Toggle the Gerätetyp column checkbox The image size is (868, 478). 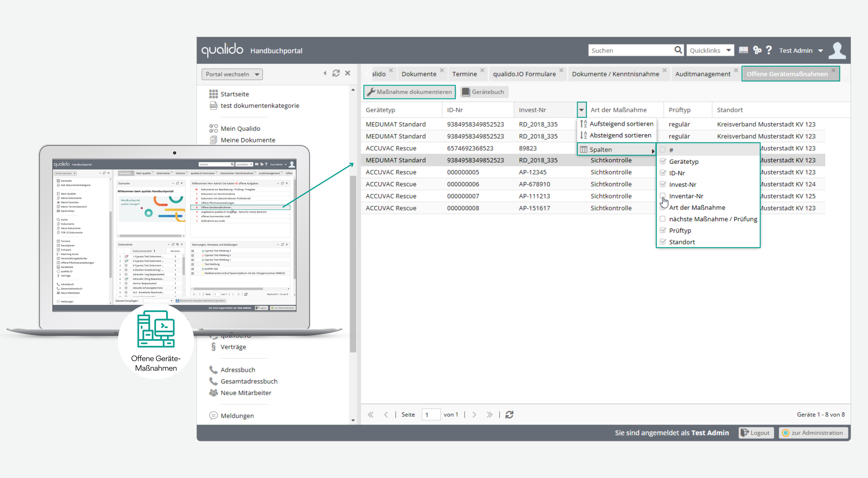[662, 161]
